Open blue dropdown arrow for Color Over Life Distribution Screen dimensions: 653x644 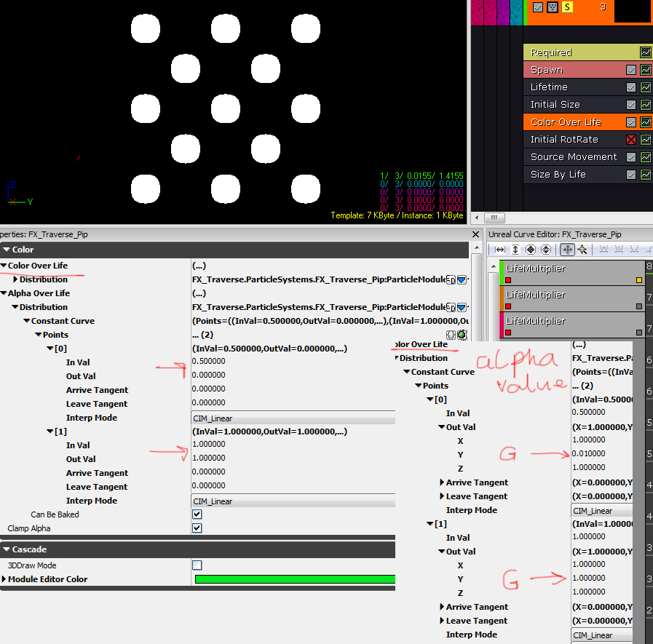point(462,279)
